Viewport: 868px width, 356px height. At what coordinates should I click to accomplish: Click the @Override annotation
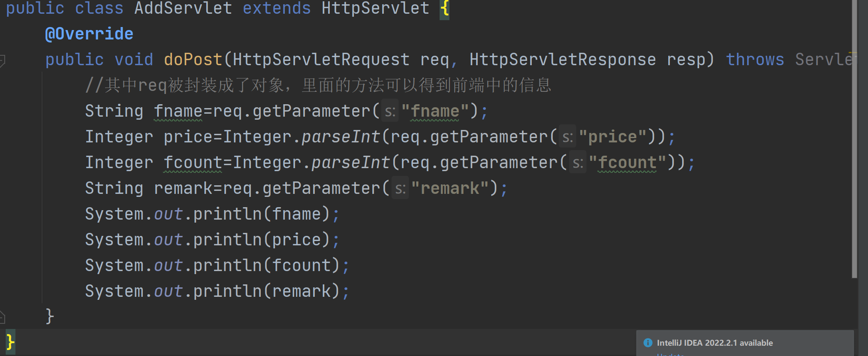(x=89, y=34)
